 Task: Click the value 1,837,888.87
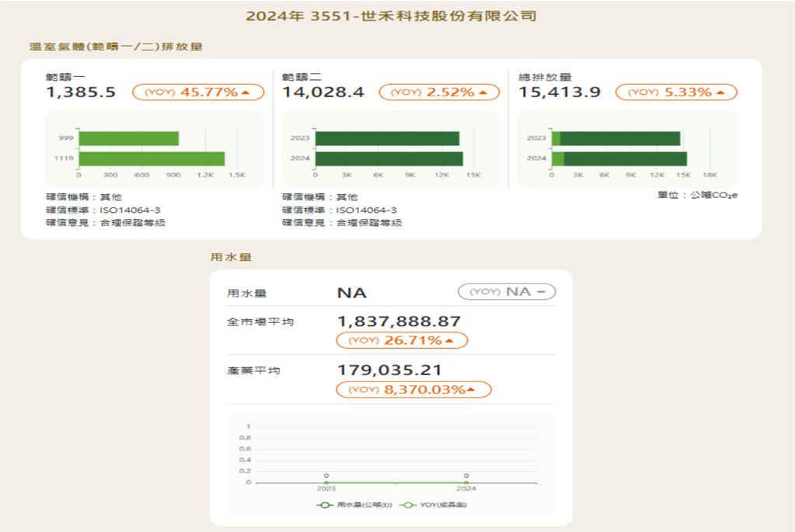tap(399, 322)
